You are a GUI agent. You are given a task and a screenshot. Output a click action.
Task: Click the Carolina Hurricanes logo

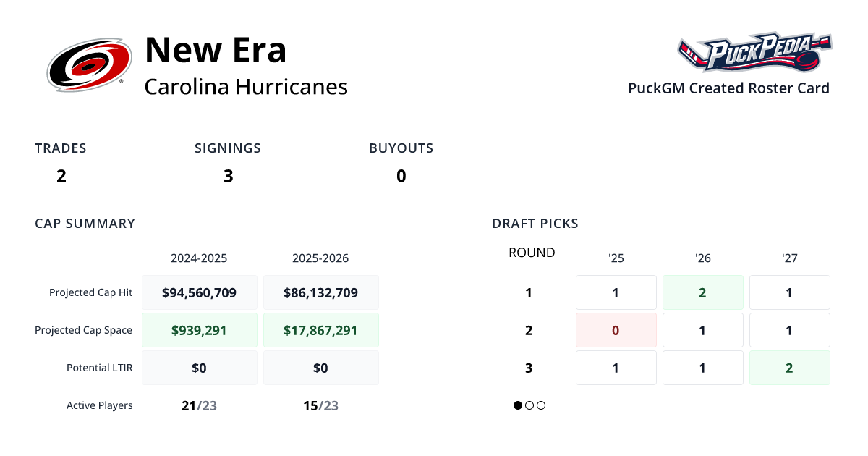pyautogui.click(x=89, y=65)
